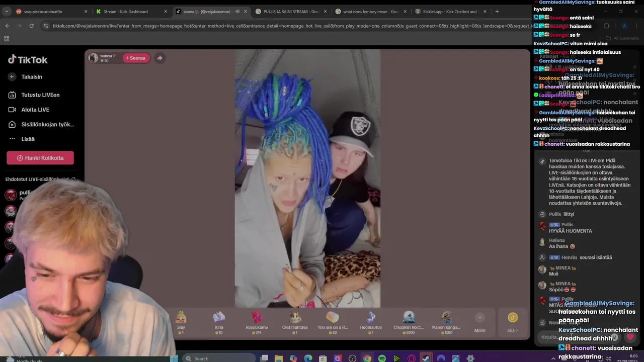Open Microsoft Store from taskbar
Viewport: 644px width, 362px height.
point(323,358)
